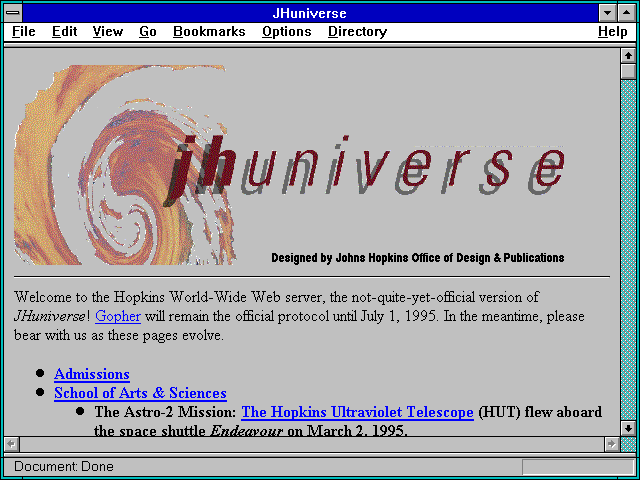The width and height of the screenshot is (640, 480).
Task: Click the JHuniverse window title bar
Action: (x=309, y=13)
